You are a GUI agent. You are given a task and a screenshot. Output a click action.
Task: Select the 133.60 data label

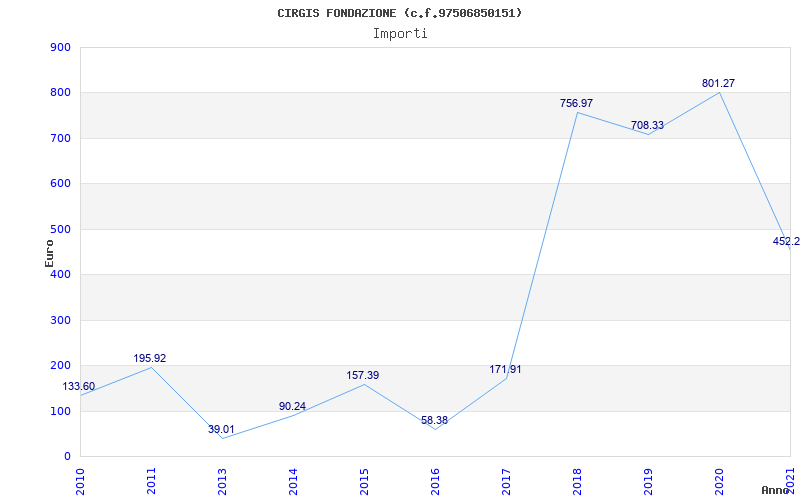[79, 387]
